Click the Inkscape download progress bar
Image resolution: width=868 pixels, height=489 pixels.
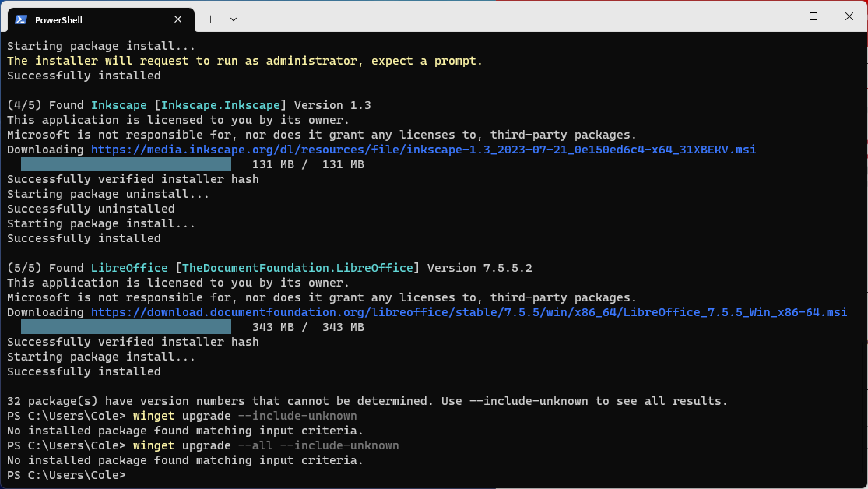point(125,164)
